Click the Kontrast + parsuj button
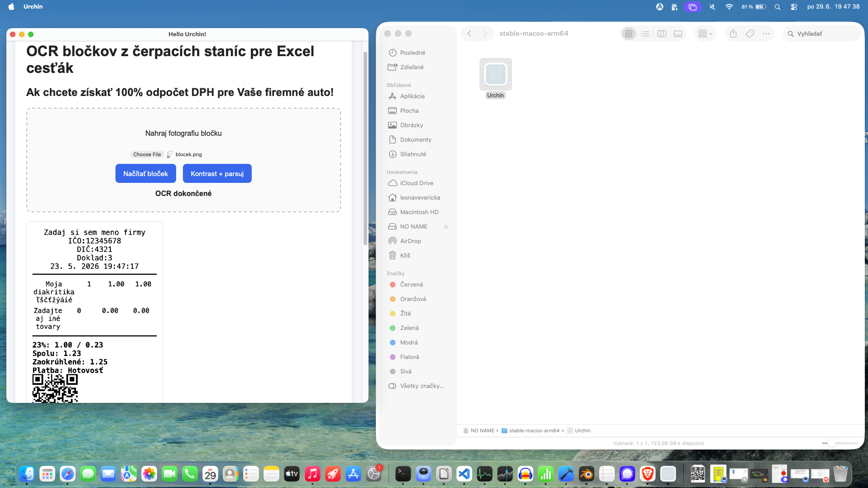The height and width of the screenshot is (488, 868). tap(217, 173)
